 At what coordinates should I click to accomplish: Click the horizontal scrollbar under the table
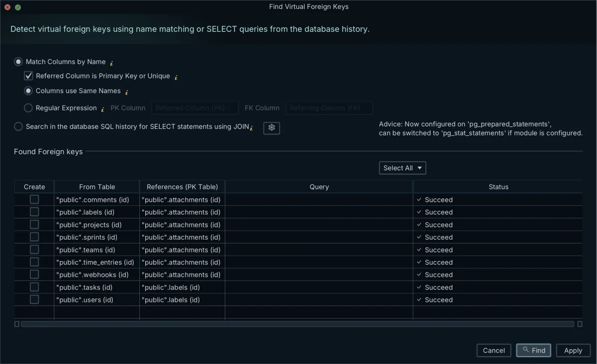(x=298, y=324)
